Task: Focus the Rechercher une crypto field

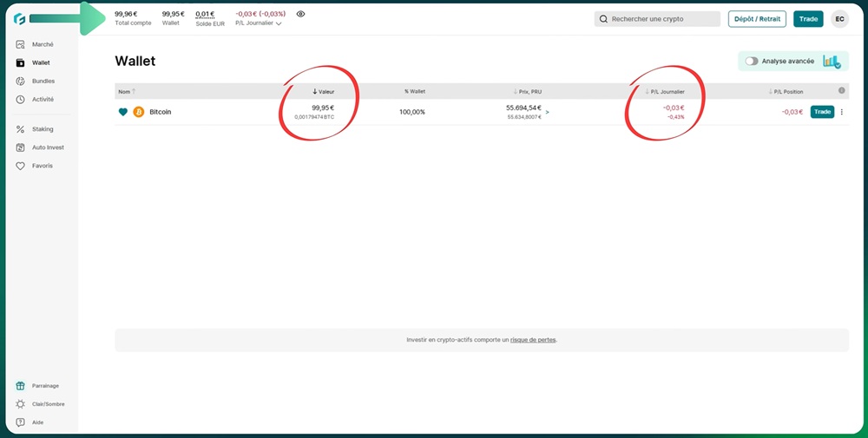Action: pos(657,19)
